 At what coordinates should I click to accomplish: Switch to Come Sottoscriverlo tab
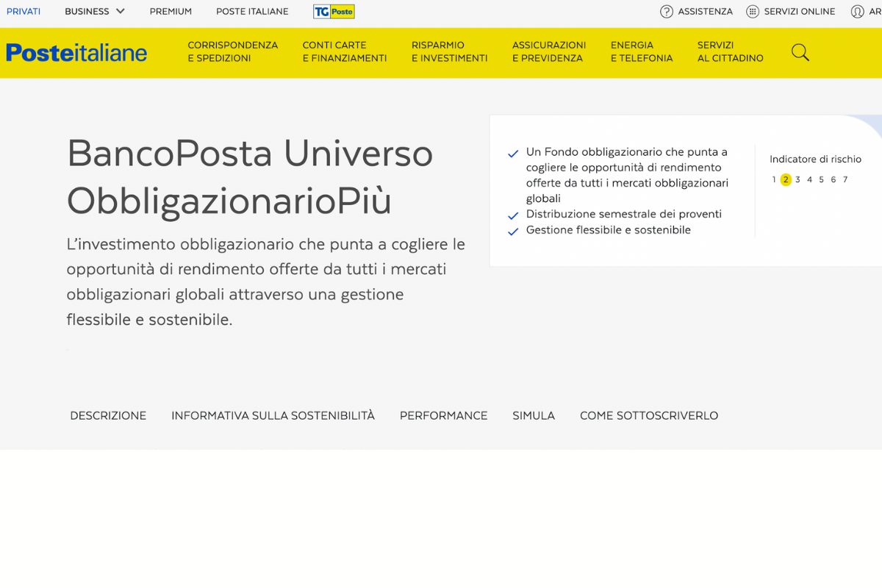pos(649,415)
